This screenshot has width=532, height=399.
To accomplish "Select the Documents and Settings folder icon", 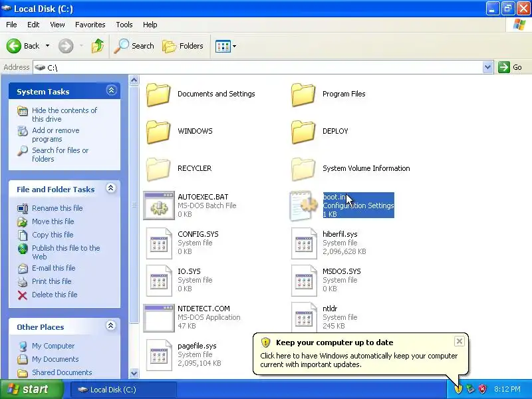I will click(158, 94).
